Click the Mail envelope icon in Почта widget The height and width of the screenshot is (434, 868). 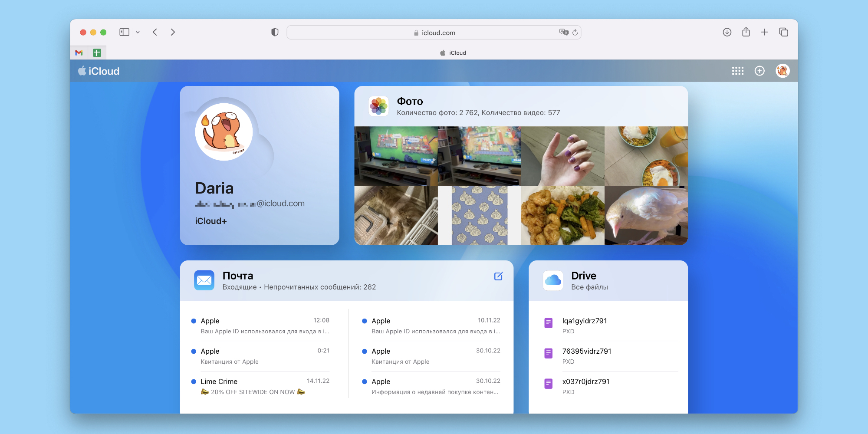204,280
